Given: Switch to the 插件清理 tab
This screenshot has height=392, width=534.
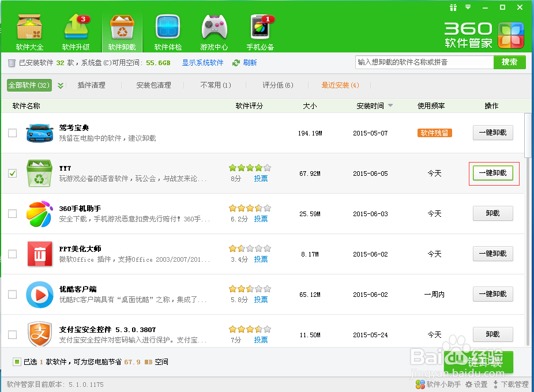Looking at the screenshot, I should click(x=91, y=85).
